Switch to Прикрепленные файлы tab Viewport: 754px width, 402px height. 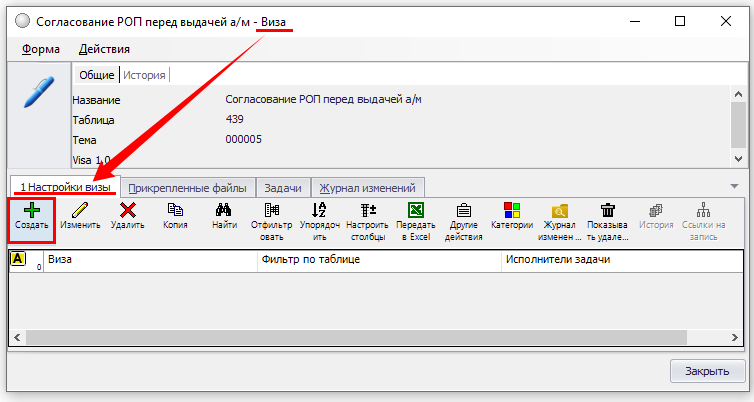tap(188, 187)
